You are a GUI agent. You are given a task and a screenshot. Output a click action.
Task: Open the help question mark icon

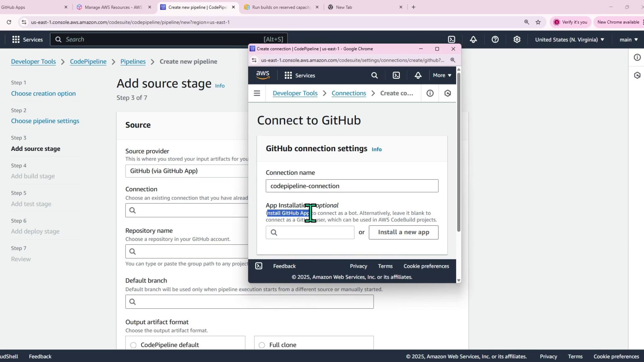(495, 40)
